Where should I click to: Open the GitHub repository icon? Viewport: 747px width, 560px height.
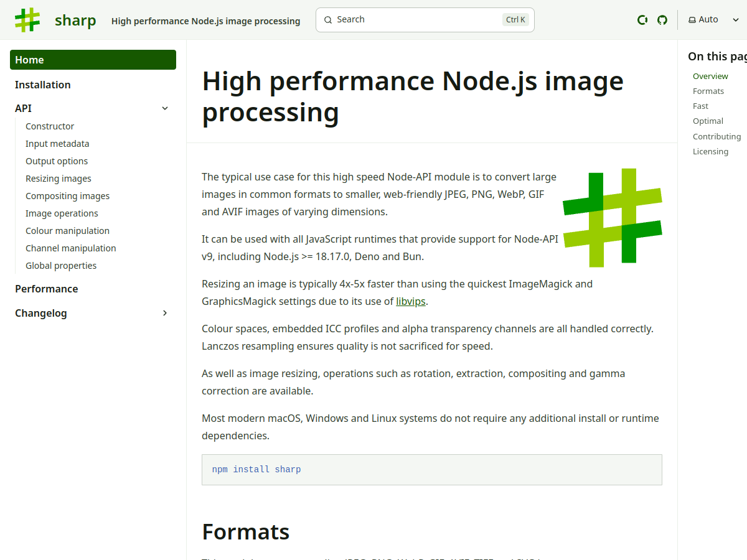click(662, 19)
